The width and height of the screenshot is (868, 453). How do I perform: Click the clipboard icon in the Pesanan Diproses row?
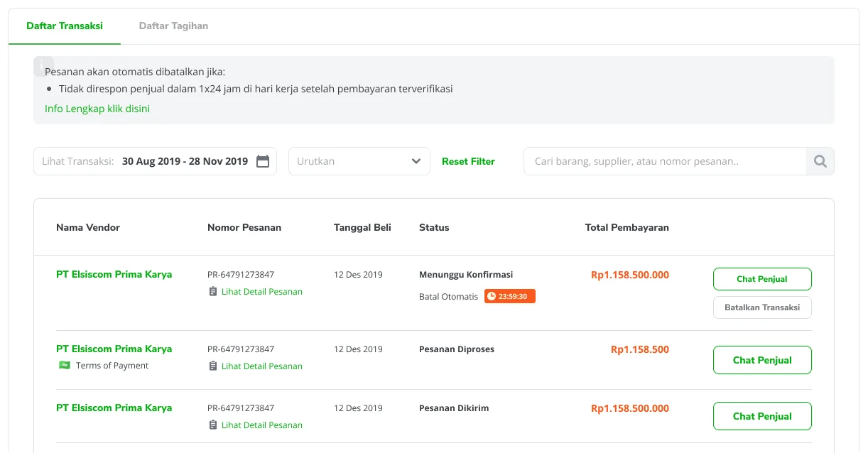pos(213,366)
